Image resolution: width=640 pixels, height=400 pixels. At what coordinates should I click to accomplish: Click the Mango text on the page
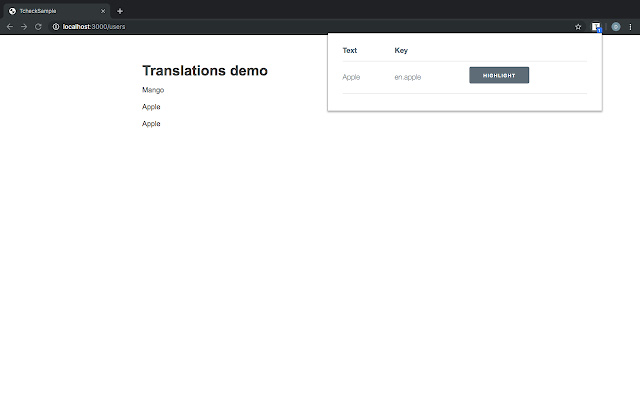(x=153, y=90)
